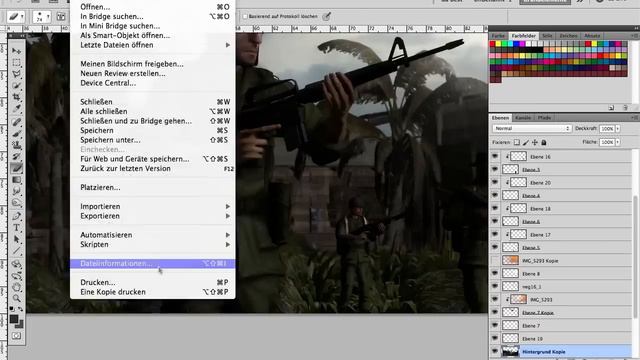Viewport: 640px width, 360px height.
Task: Select the Type tool
Action: [16, 228]
